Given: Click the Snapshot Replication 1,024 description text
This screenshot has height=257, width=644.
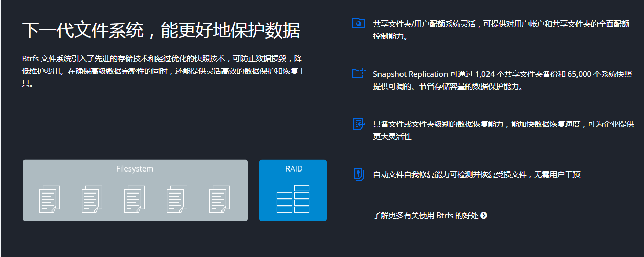Looking at the screenshot, I should coord(502,80).
